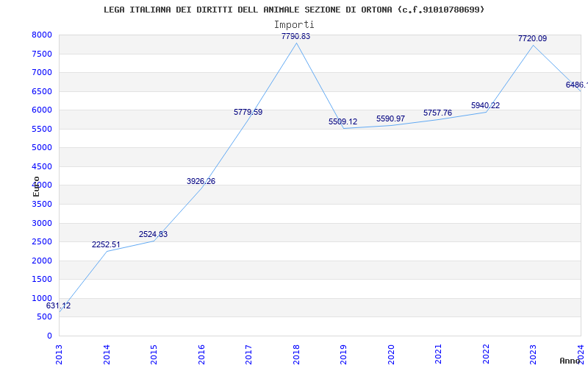Image resolution: width=588 pixels, height=368 pixels.
Task: Click the data label 2252.51
Action: tap(106, 245)
